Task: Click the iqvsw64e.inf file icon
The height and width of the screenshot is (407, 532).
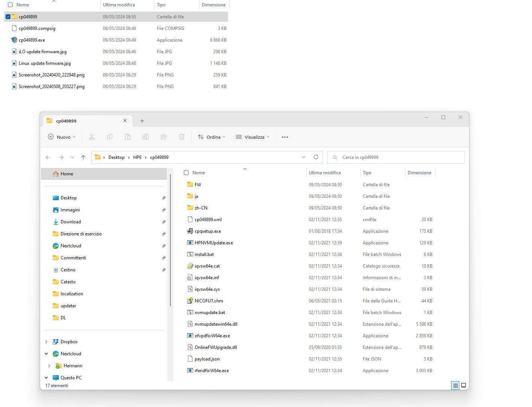Action: (190, 278)
